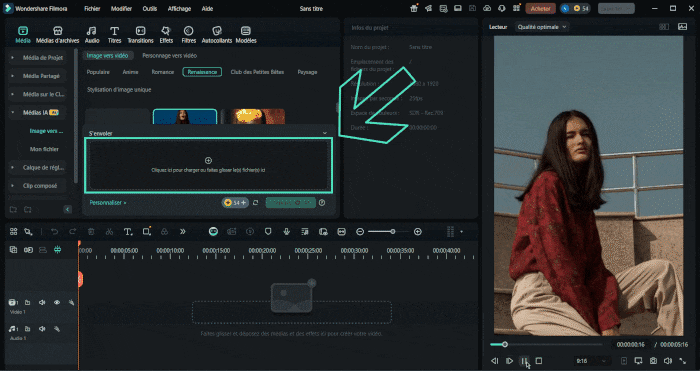Show more timeline tools with double arrow
The width and height of the screenshot is (700, 371).
pyautogui.click(x=183, y=232)
